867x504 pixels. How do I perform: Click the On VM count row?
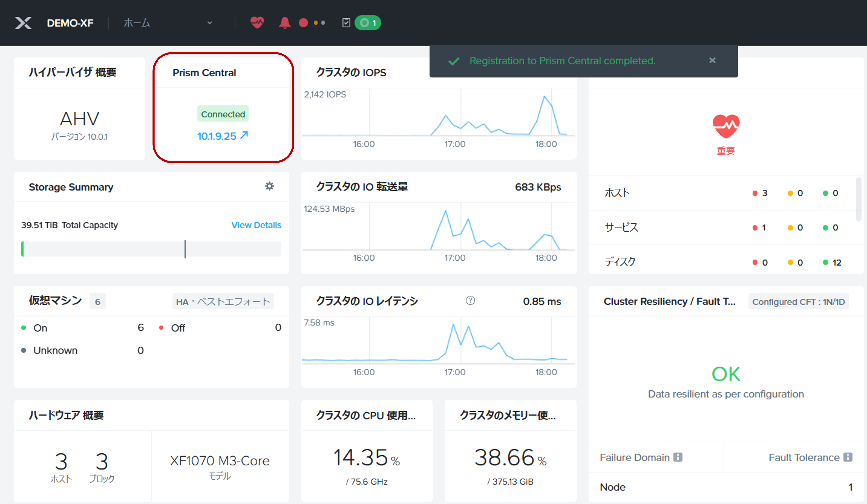(x=83, y=328)
